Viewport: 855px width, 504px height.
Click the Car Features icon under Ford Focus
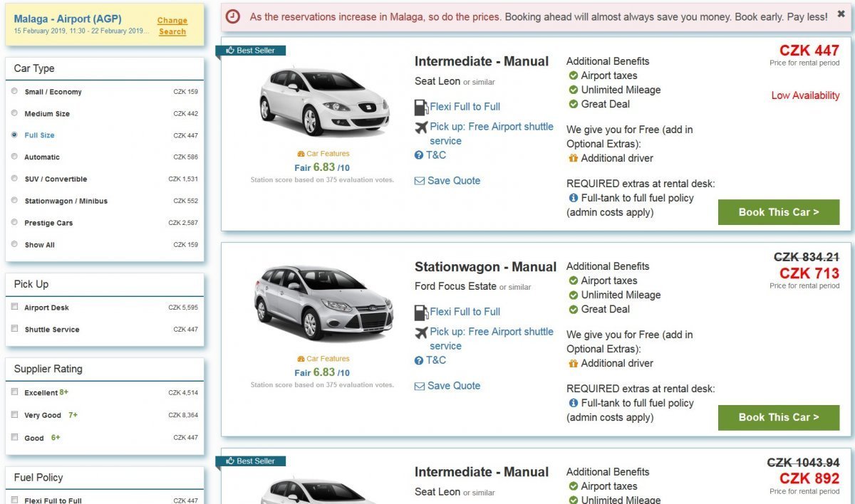(x=301, y=359)
